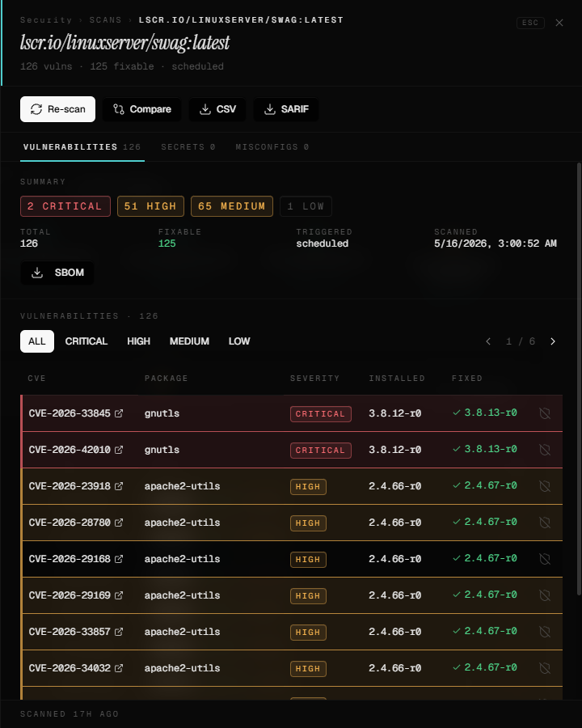This screenshot has height=728, width=582.
Task: Click the page indicator 1 / 6
Action: pos(521,341)
